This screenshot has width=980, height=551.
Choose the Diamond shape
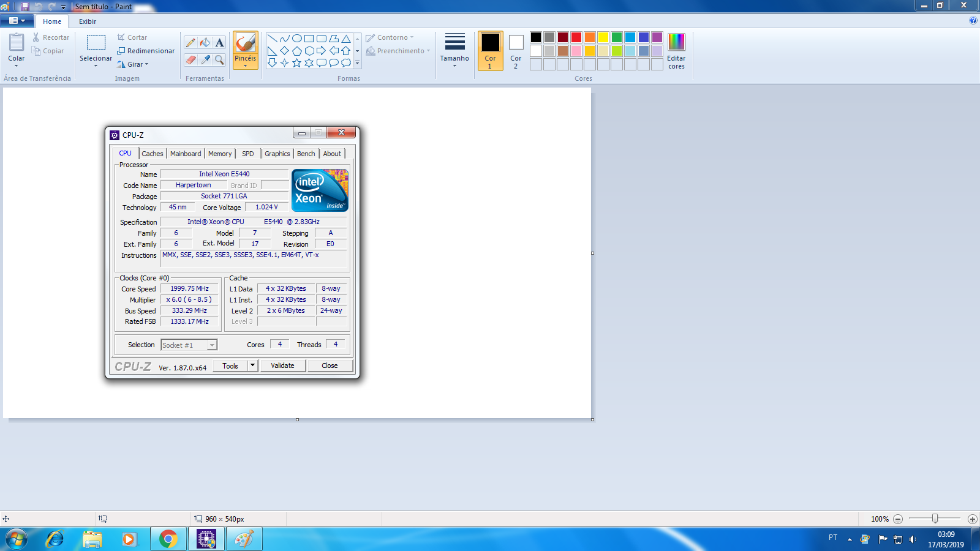click(285, 51)
